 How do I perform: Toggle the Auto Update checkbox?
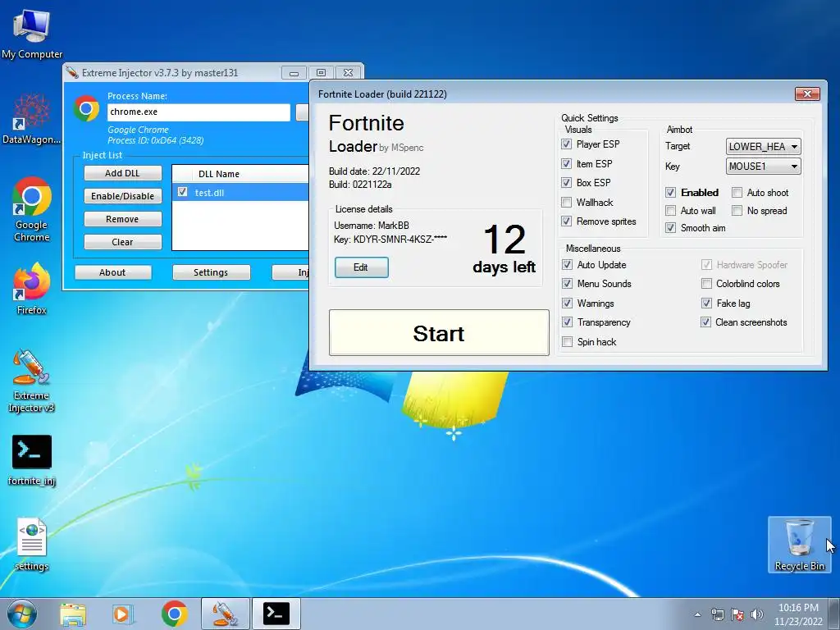pyautogui.click(x=568, y=265)
